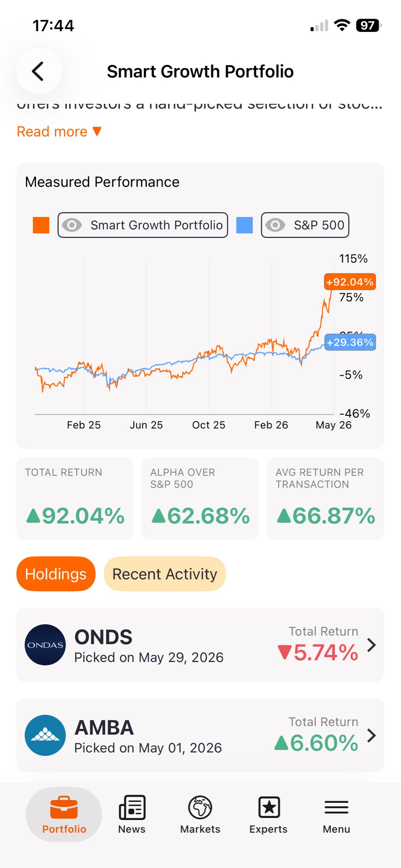Tap the +92.04% chart value label

point(350,282)
